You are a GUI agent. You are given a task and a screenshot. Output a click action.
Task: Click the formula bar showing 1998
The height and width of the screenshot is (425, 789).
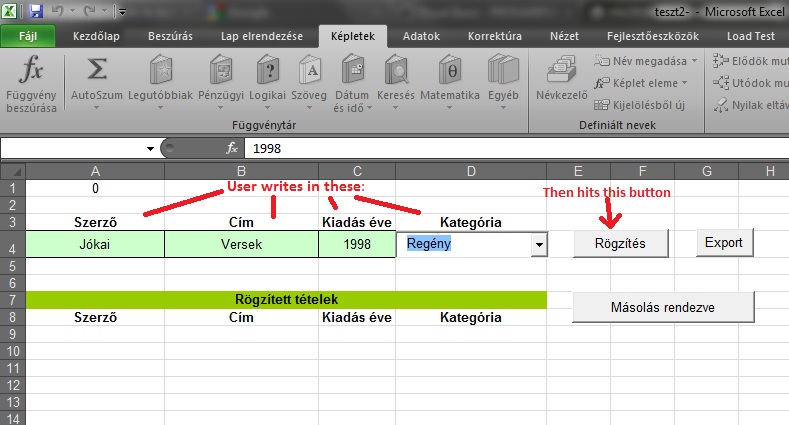point(516,148)
